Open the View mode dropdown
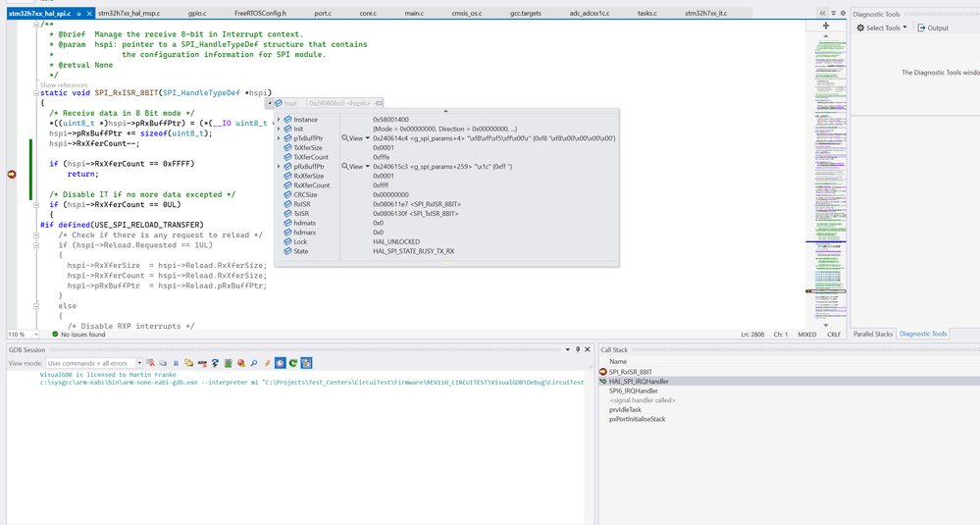The width and height of the screenshot is (980, 525). click(x=138, y=363)
